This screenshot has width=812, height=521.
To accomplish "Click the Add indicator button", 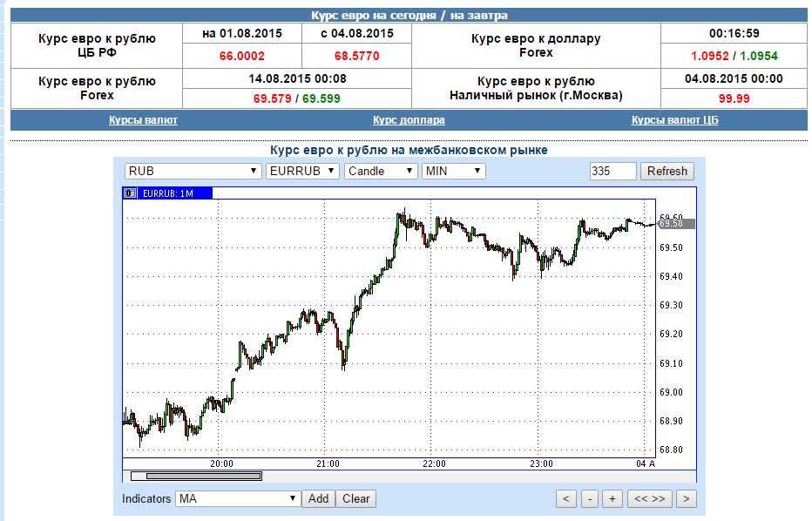I will pyautogui.click(x=318, y=498).
